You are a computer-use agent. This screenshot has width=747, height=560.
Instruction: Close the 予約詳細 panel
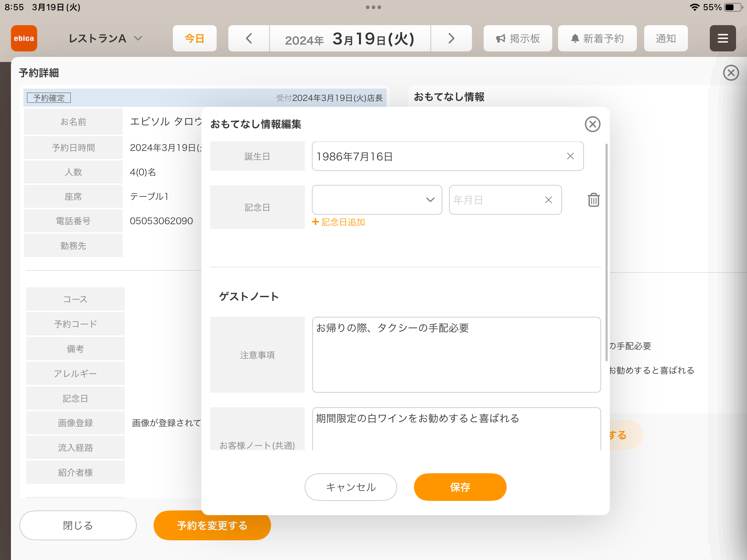click(x=731, y=73)
